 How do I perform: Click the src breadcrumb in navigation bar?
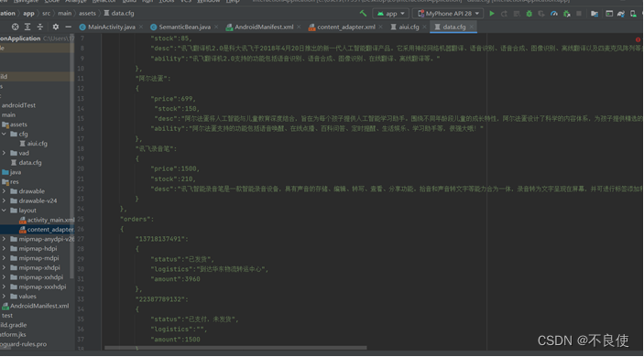click(47, 14)
